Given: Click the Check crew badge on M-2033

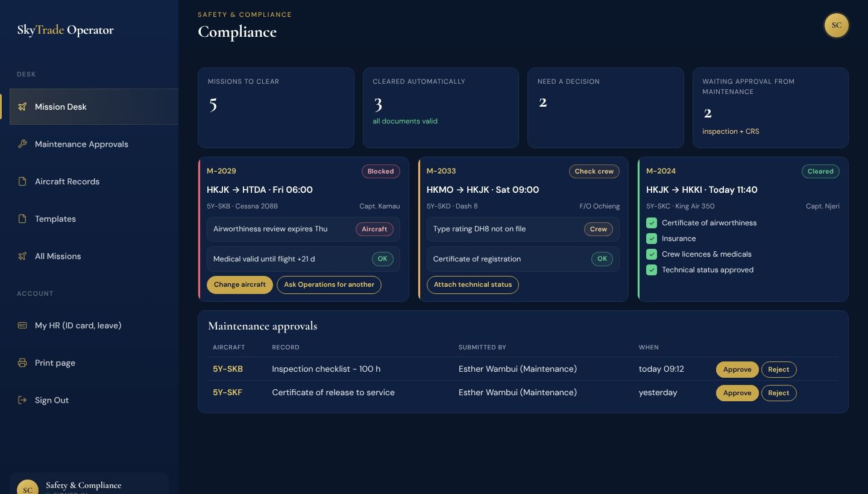Looking at the screenshot, I should [x=594, y=171].
